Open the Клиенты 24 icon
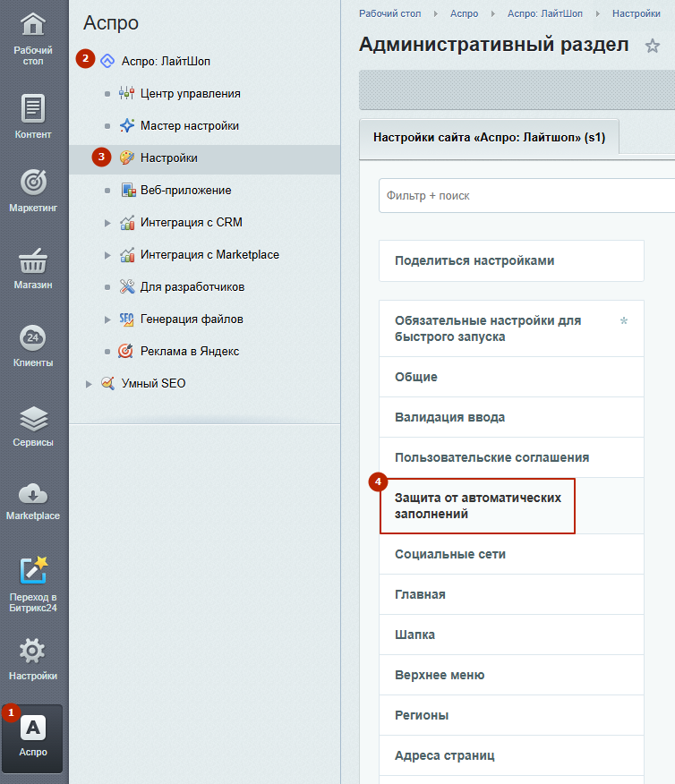675x784 pixels. pos(33,337)
